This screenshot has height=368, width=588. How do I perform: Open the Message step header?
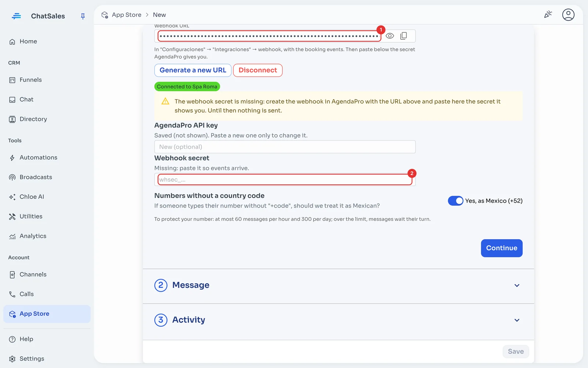click(338, 286)
